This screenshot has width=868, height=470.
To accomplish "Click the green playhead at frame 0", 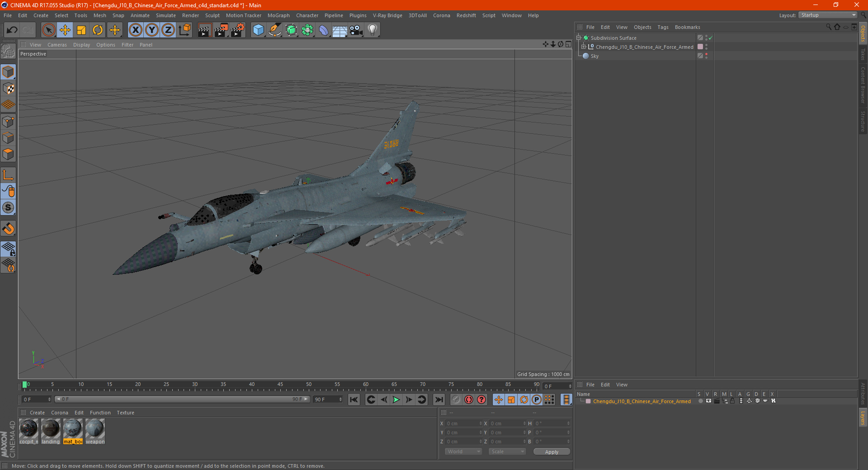I will 24,385.
